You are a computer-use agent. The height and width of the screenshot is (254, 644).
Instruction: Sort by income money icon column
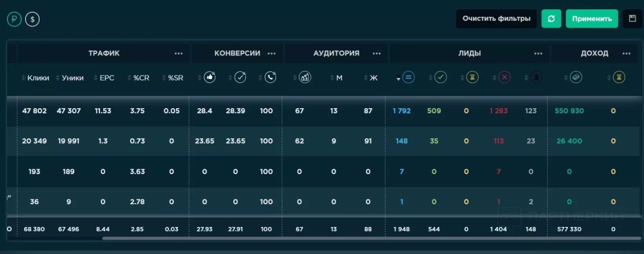tap(576, 77)
